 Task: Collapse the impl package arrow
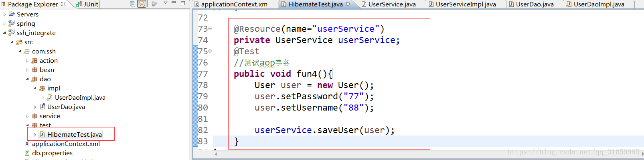[35, 88]
